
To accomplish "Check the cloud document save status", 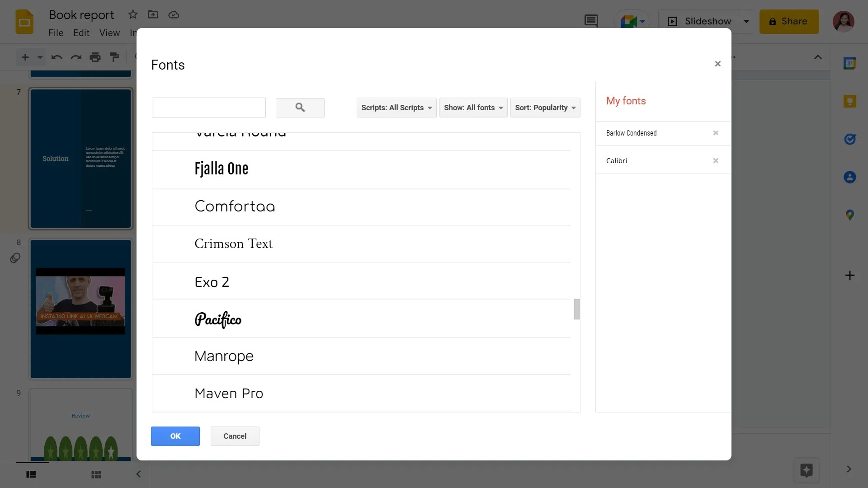I will 174,14.
